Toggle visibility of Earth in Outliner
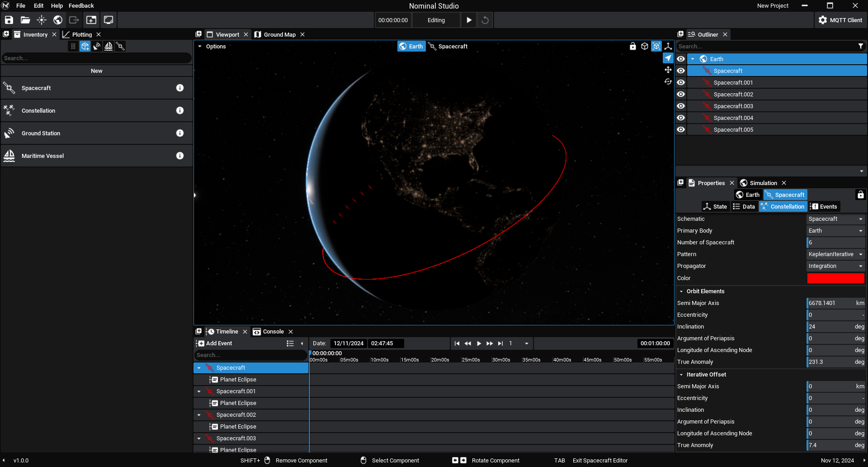868x467 pixels. point(681,59)
